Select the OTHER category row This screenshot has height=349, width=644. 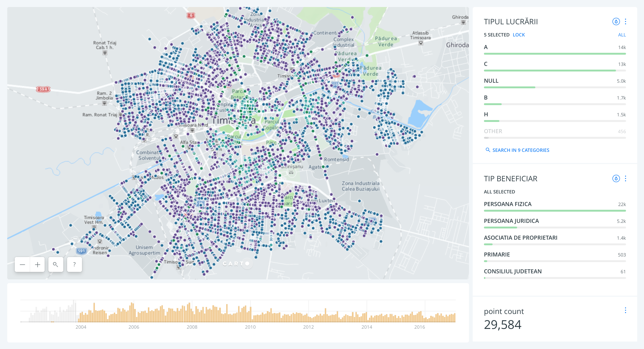pyautogui.click(x=493, y=131)
